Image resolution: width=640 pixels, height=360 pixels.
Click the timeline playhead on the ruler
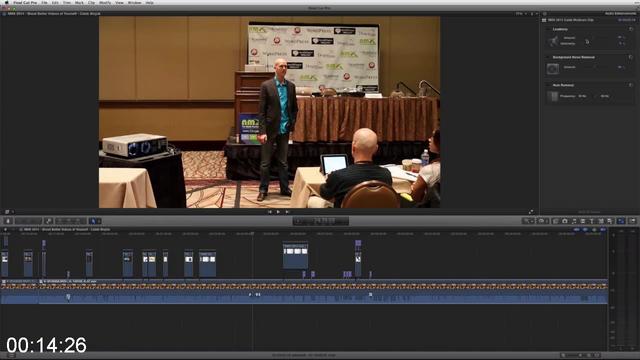pyautogui.click(x=252, y=233)
